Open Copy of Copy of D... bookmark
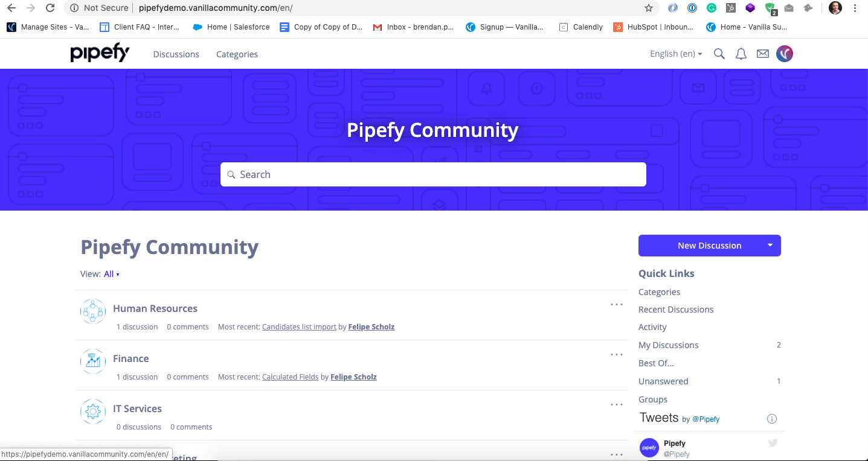This screenshot has width=868, height=461. (321, 27)
